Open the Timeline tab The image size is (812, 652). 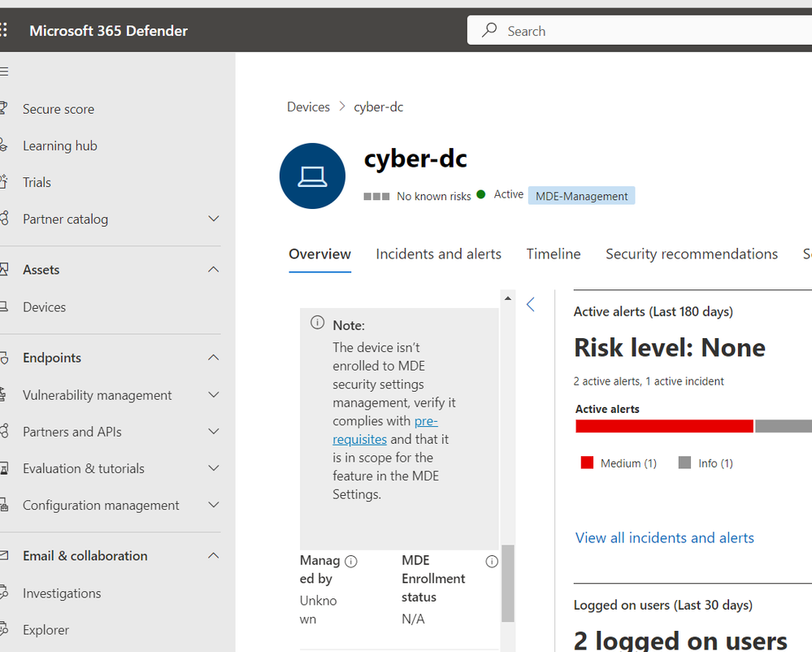pos(554,254)
